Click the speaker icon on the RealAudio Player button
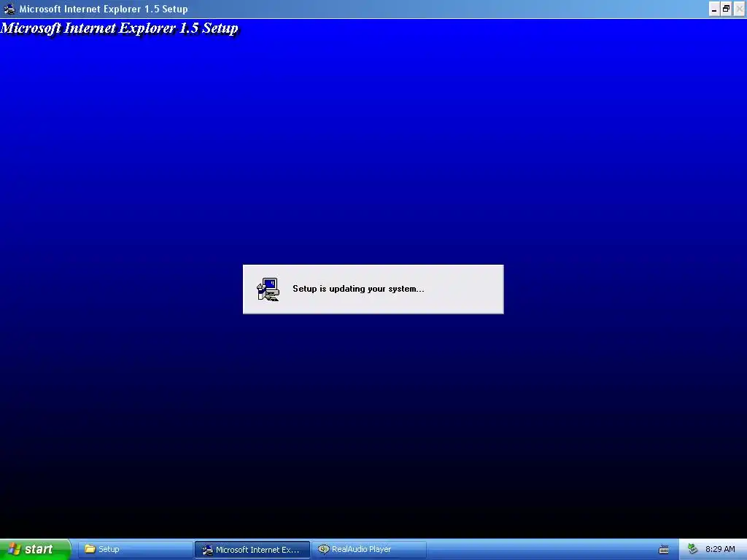The image size is (747, 560). coord(323,549)
